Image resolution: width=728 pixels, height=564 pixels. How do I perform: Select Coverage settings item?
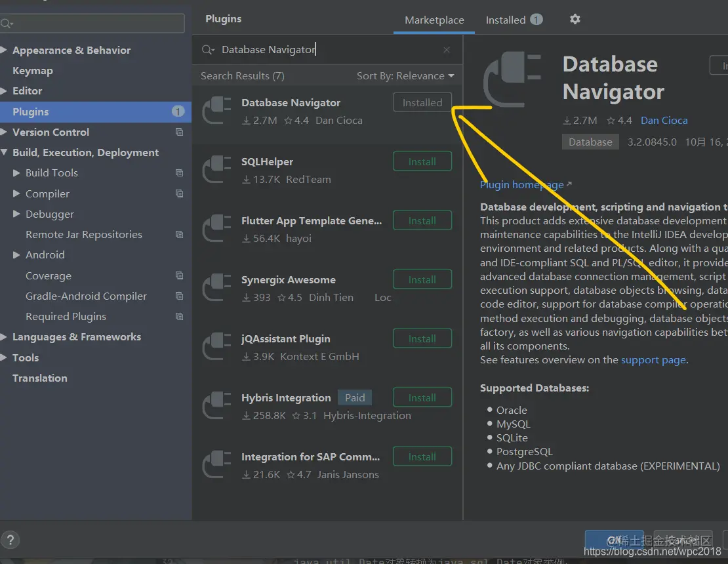[49, 275]
